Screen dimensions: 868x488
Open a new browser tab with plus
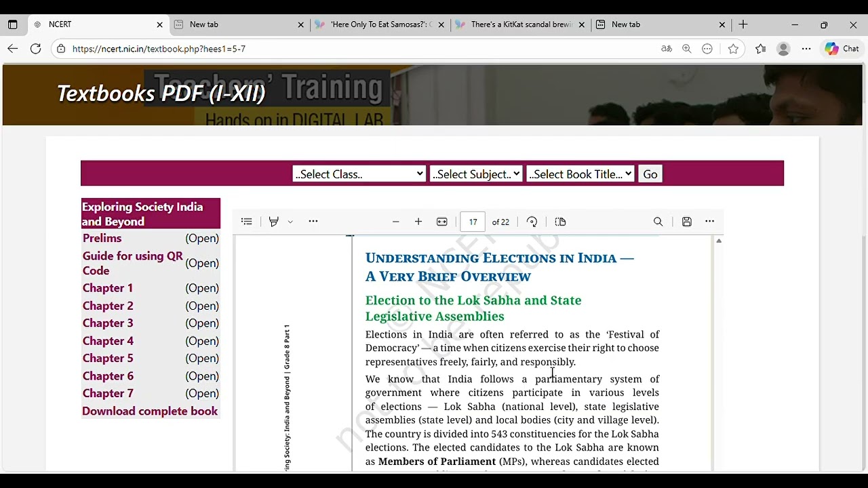743,24
